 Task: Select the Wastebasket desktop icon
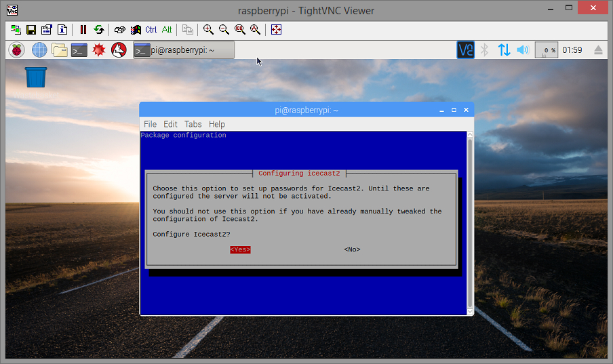click(36, 83)
